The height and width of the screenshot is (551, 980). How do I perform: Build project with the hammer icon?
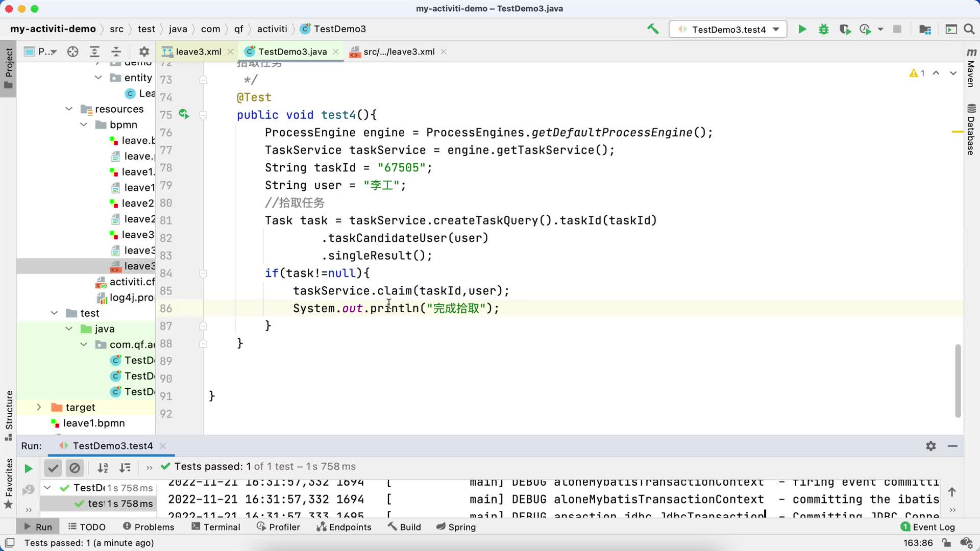pos(653,29)
